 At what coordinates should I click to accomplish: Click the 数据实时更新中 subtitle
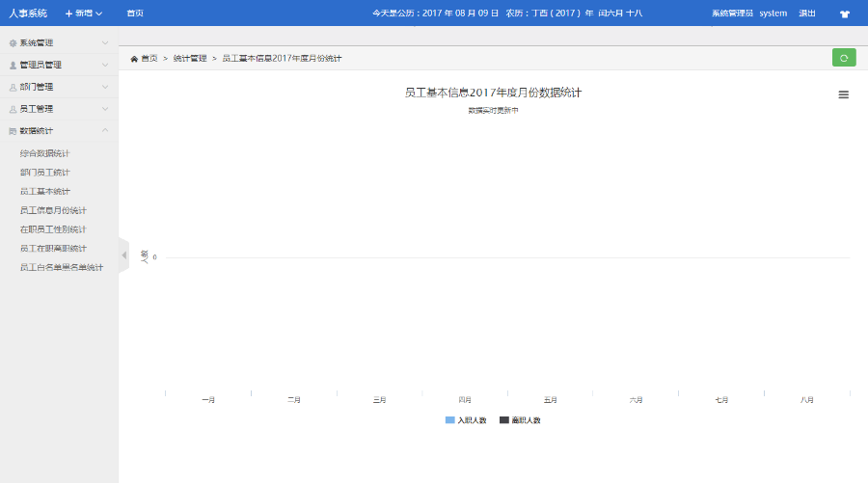493,111
